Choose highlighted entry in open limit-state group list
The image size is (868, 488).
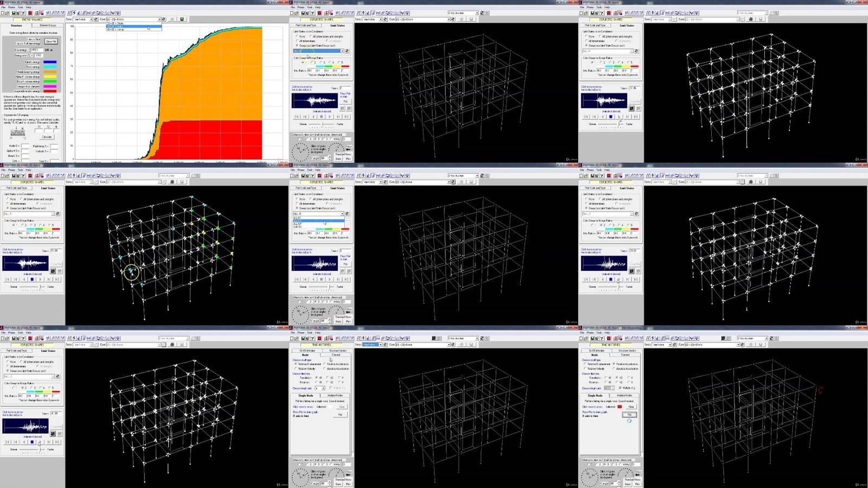coord(318,220)
